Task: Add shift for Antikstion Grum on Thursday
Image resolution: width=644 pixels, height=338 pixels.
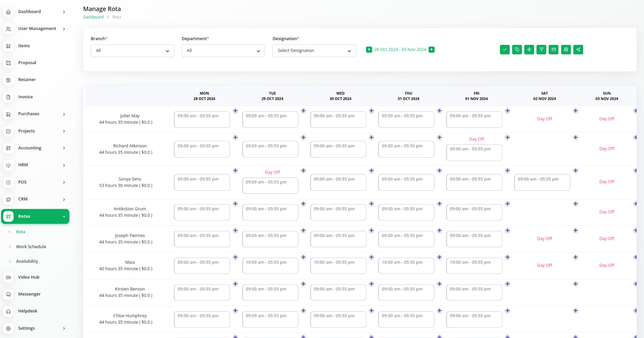Action: coord(439,204)
